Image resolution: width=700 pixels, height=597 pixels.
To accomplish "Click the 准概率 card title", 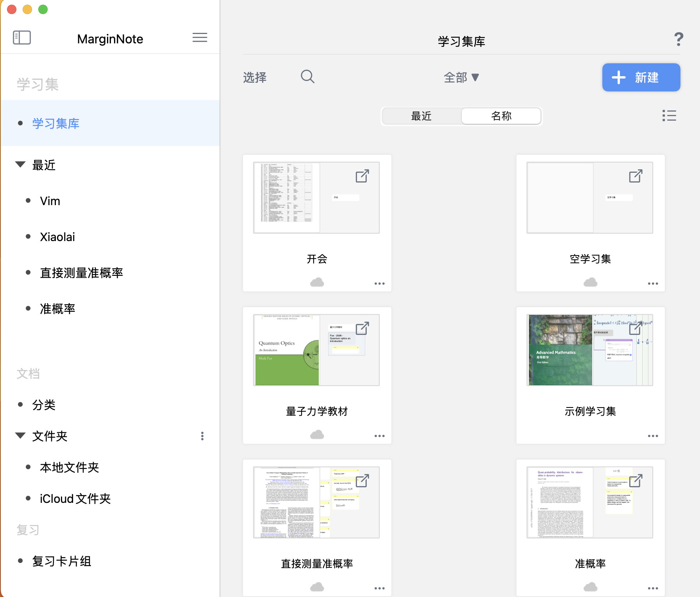I will (590, 563).
